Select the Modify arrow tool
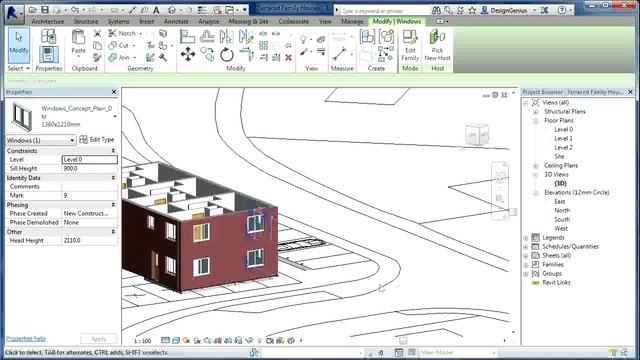The height and width of the screenshot is (360, 640). 19,45
